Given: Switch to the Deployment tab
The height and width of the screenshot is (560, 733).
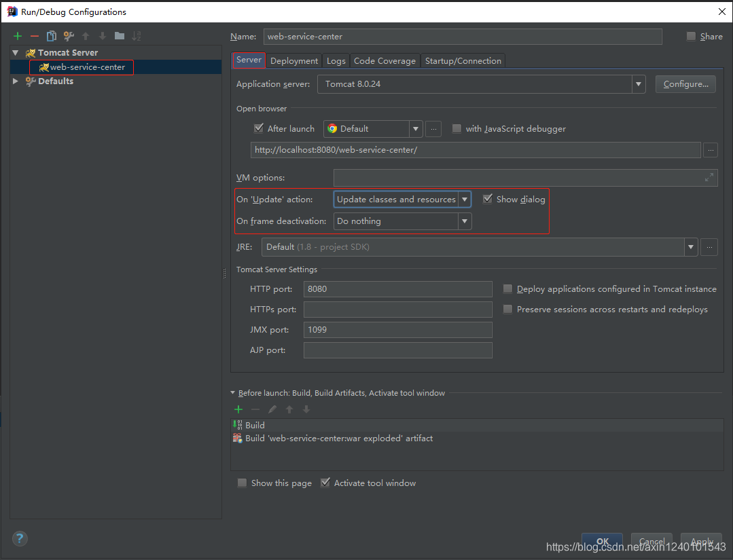Looking at the screenshot, I should 294,60.
